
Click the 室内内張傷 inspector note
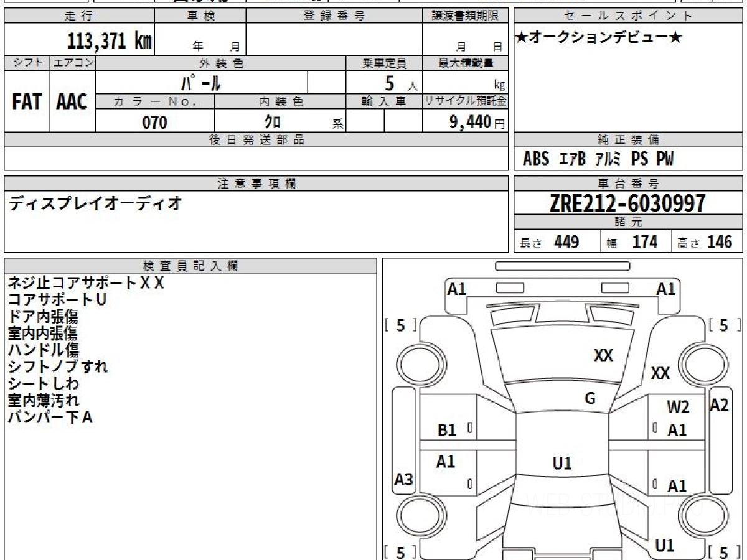43,334
